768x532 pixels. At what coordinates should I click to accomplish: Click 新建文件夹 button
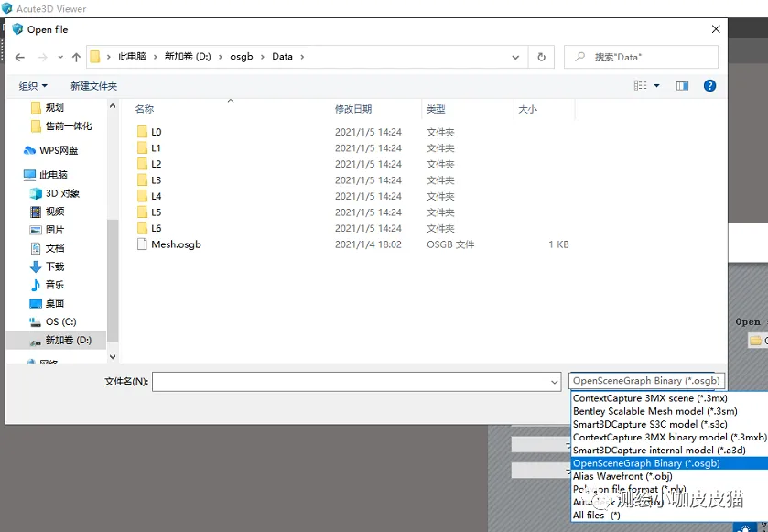coord(93,86)
